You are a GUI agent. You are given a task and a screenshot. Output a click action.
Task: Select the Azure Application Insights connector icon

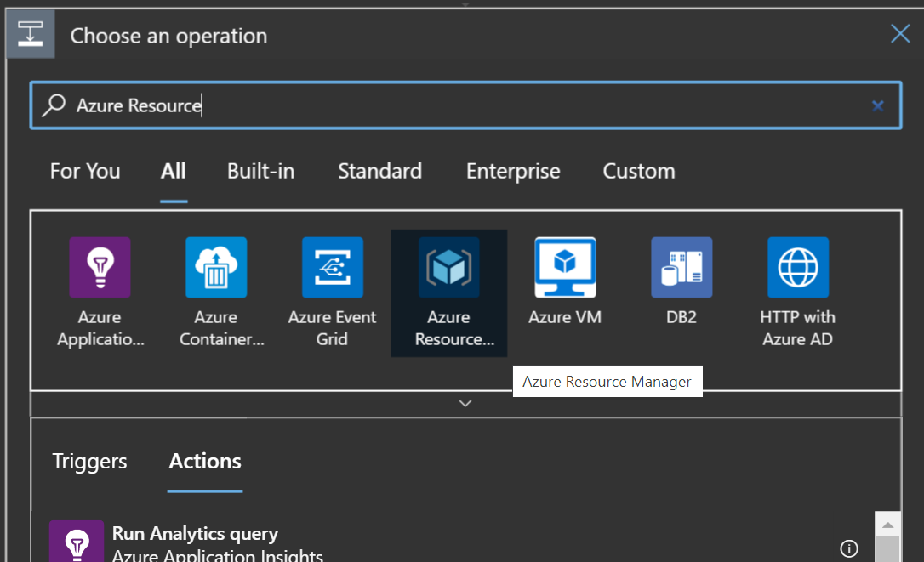(100, 268)
